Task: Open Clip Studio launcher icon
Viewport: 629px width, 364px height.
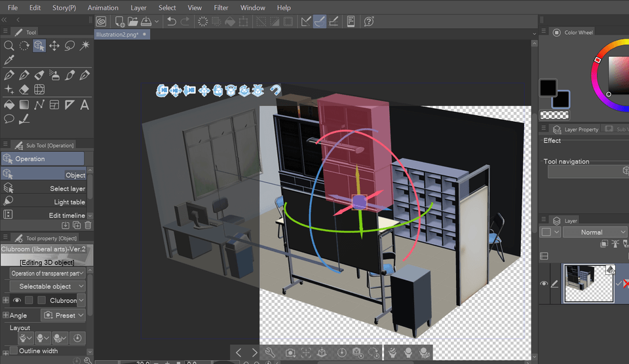Action: (x=101, y=22)
